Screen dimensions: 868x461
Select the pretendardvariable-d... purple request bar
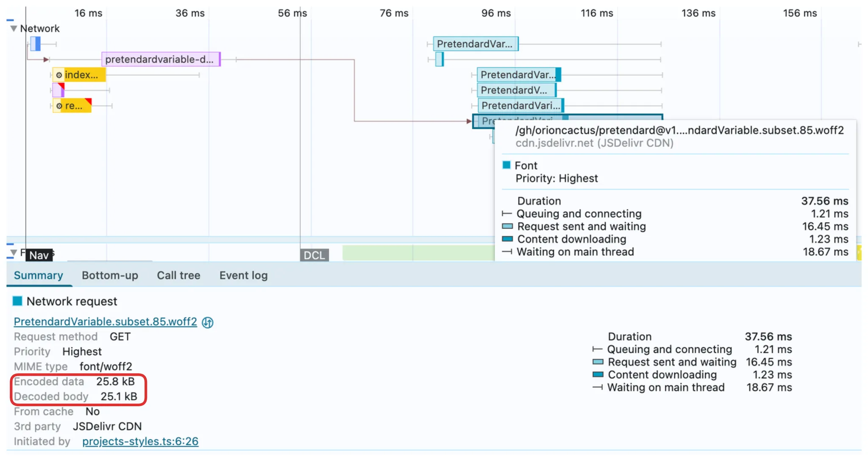tap(161, 59)
